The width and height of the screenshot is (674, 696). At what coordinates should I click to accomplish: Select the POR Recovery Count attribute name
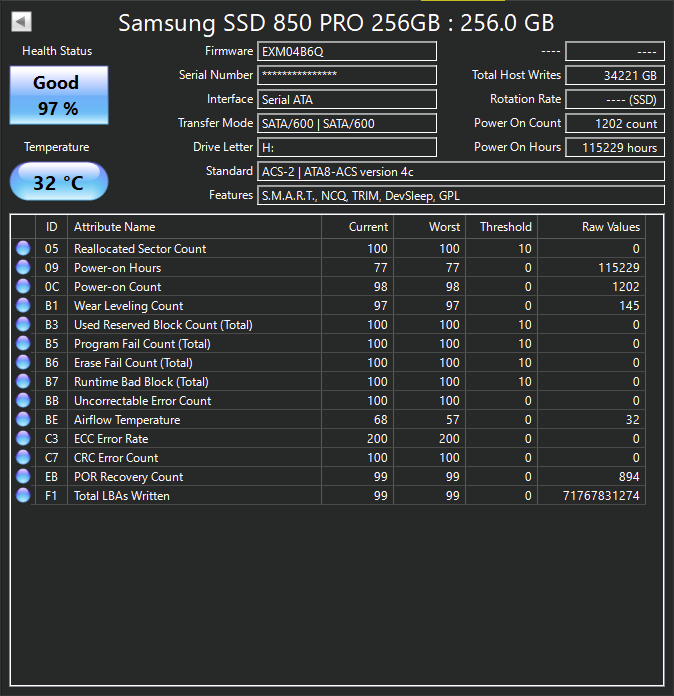[x=128, y=477]
